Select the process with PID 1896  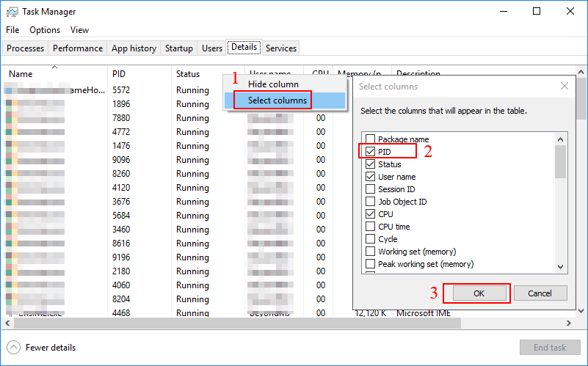pyautogui.click(x=121, y=104)
